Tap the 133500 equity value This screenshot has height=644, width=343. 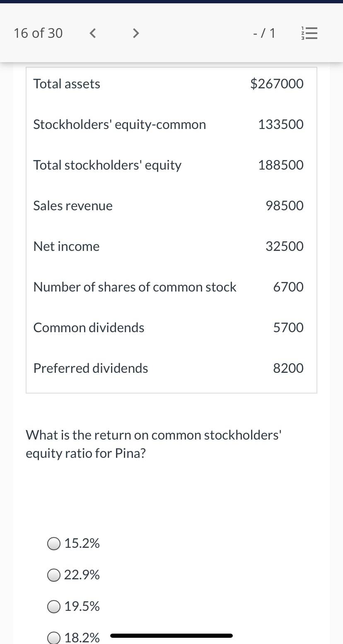pos(281,124)
